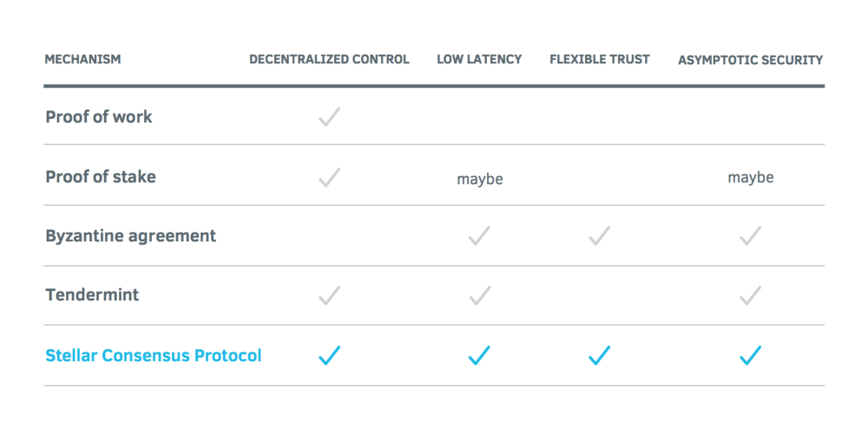Click 'maybe' under Low Latency

480,180
